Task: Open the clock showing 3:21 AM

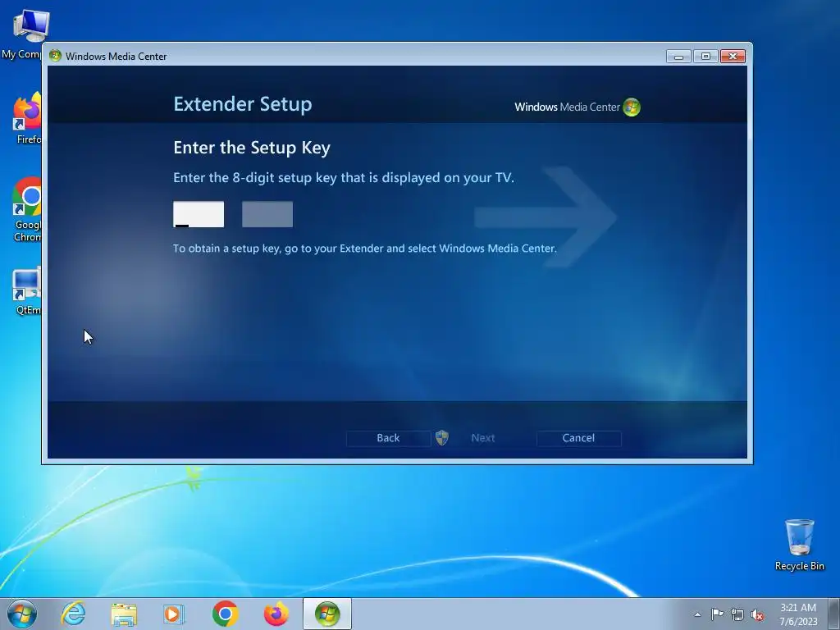Action: [798, 614]
